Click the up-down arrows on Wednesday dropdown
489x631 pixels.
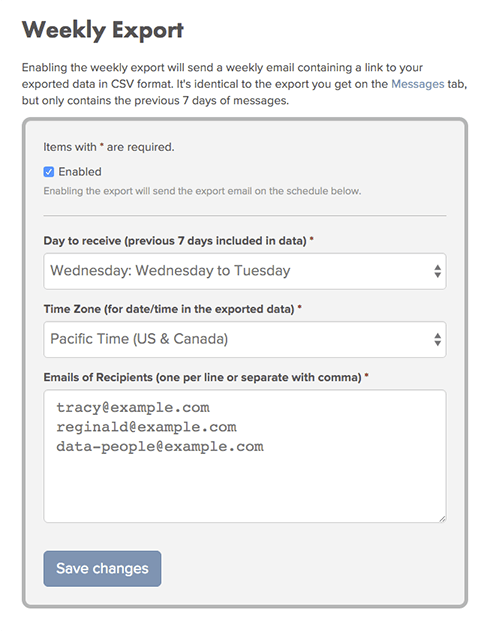pos(437,271)
